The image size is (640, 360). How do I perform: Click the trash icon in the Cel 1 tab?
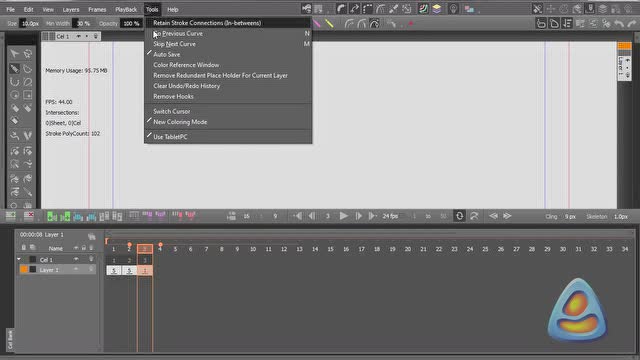point(96,36)
